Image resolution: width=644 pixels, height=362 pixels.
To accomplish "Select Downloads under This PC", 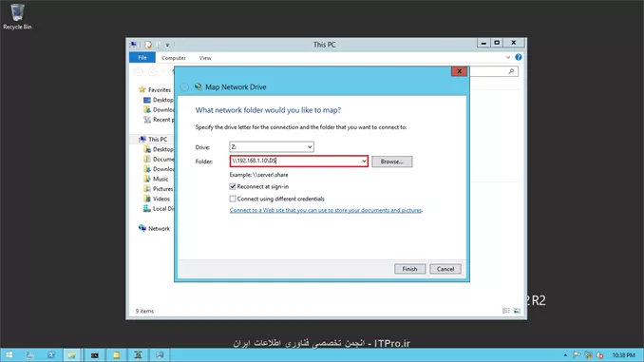I will [x=159, y=169].
